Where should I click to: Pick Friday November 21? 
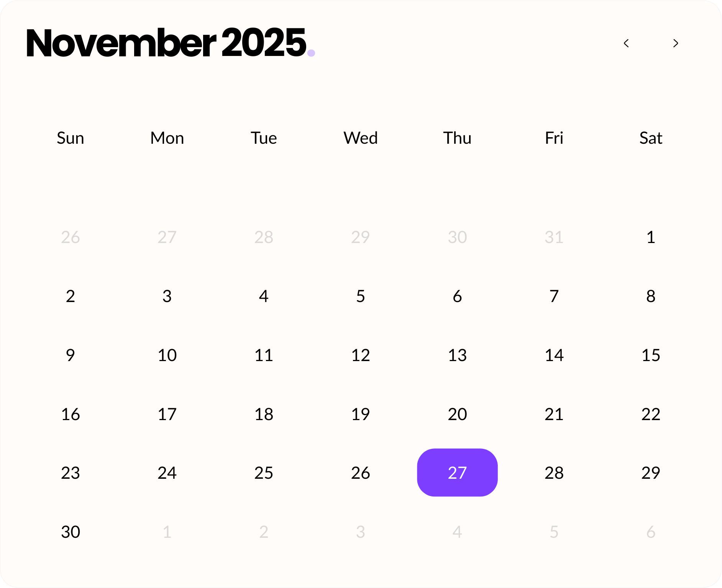[554, 414]
